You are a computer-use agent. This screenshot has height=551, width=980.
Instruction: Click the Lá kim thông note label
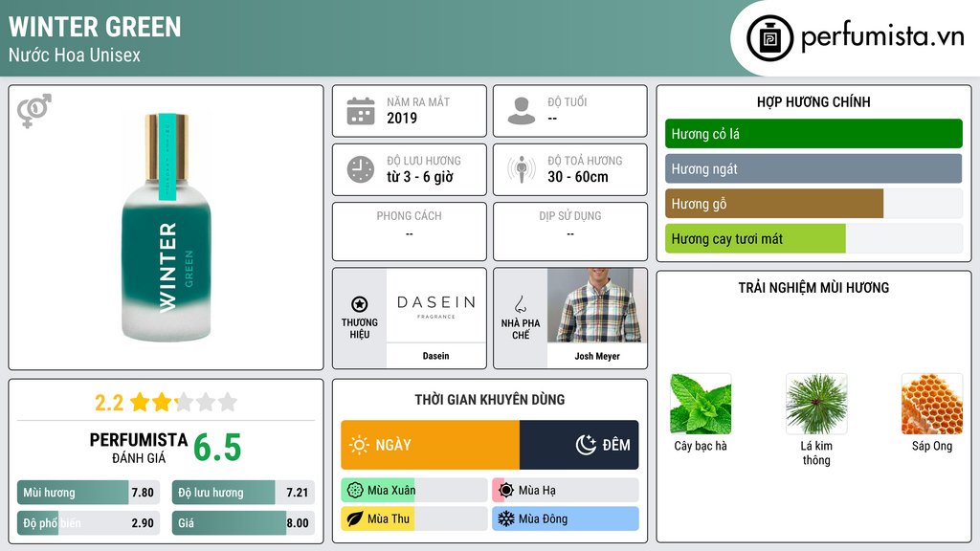[816, 452]
